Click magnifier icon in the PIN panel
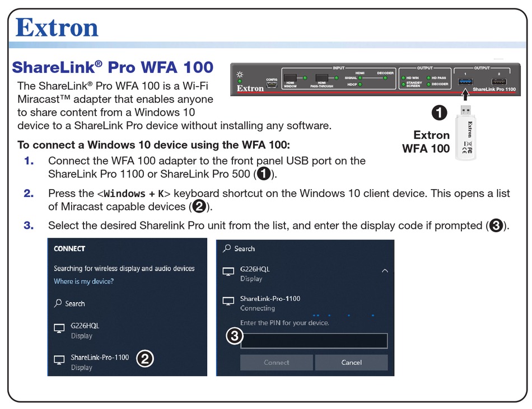This screenshot has height=409, width=532. click(227, 248)
